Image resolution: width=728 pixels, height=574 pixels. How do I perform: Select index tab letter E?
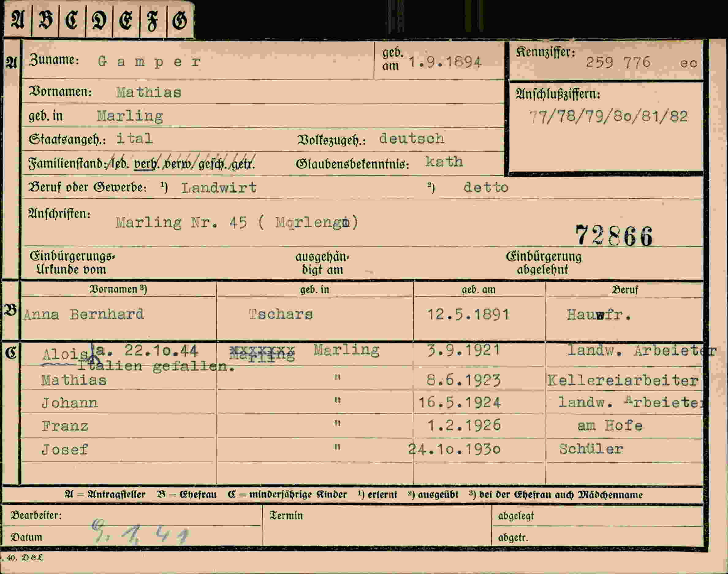tap(126, 20)
